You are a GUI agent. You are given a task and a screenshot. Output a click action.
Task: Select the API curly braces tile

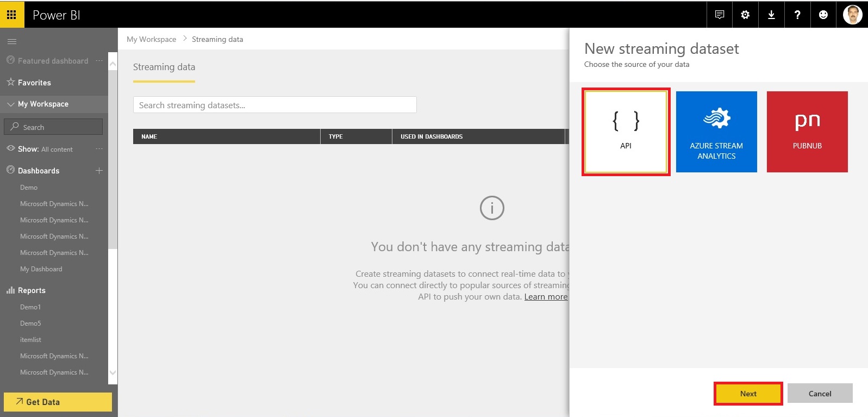626,132
